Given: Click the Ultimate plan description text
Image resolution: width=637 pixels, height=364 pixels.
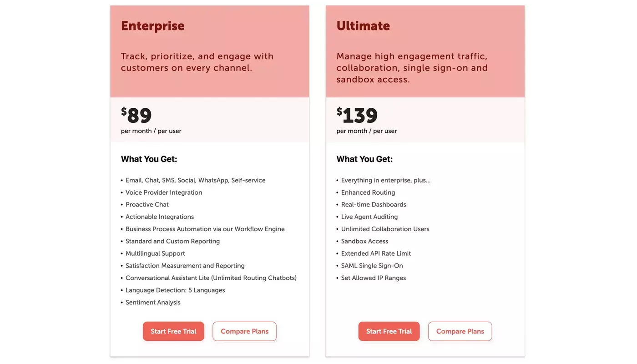Looking at the screenshot, I should point(412,68).
